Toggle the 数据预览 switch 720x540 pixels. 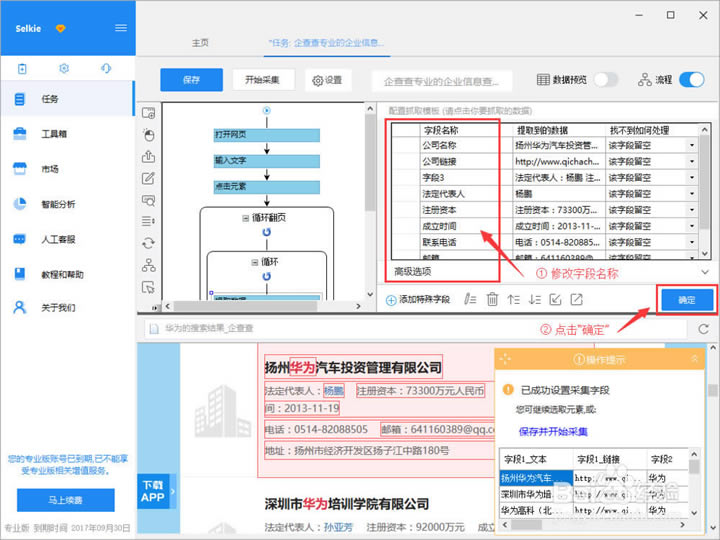tap(606, 80)
